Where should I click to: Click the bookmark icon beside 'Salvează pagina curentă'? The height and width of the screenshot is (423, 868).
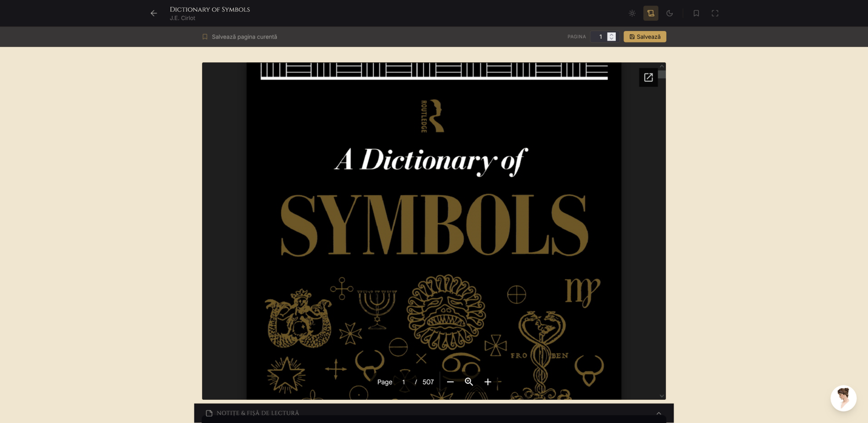205,37
